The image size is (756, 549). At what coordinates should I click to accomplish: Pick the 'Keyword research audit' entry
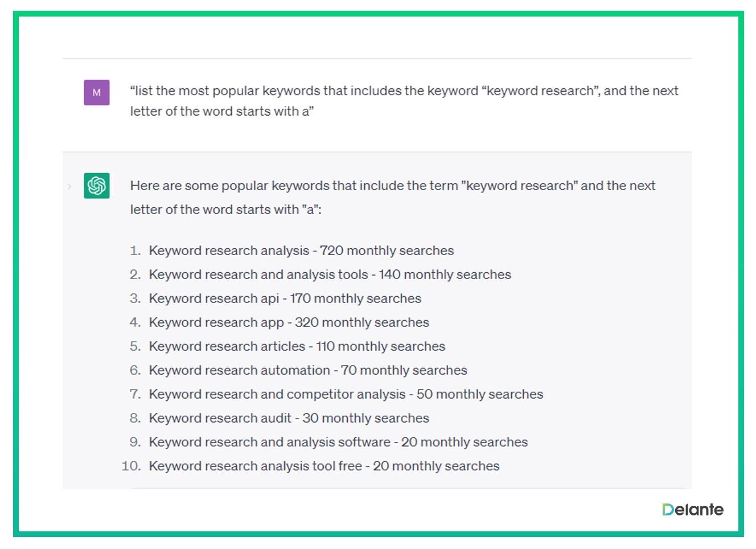pyautogui.click(x=289, y=418)
